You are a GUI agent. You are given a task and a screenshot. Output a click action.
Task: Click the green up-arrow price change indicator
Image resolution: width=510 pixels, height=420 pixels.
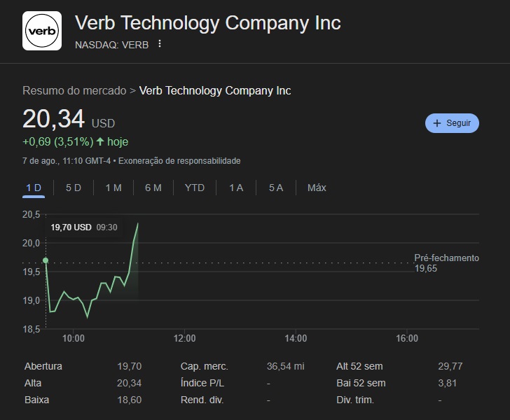[x=100, y=141]
